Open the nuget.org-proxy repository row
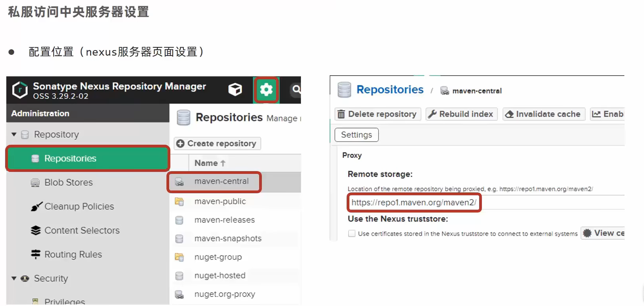Screen dimensions: 644x306 click(235, 294)
